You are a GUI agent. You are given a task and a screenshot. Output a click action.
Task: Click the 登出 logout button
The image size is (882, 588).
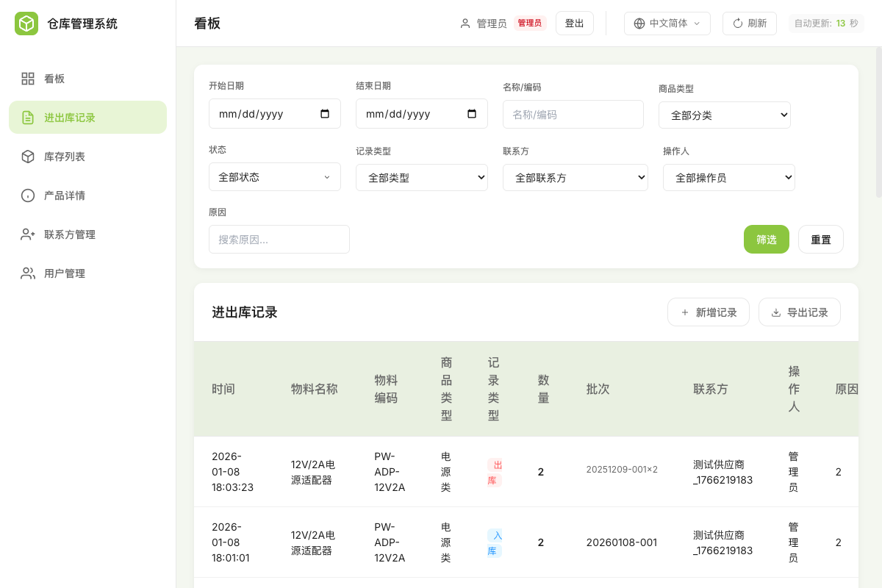[x=575, y=24]
